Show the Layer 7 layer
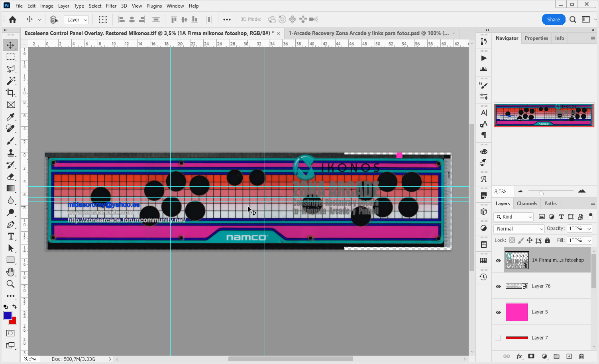Viewport: 599px width, 364px height. pos(498,338)
